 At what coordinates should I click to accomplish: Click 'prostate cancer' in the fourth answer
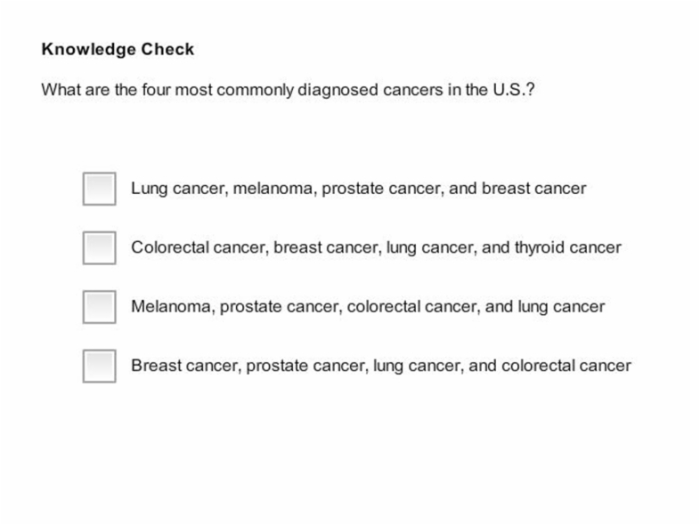pos(307,366)
